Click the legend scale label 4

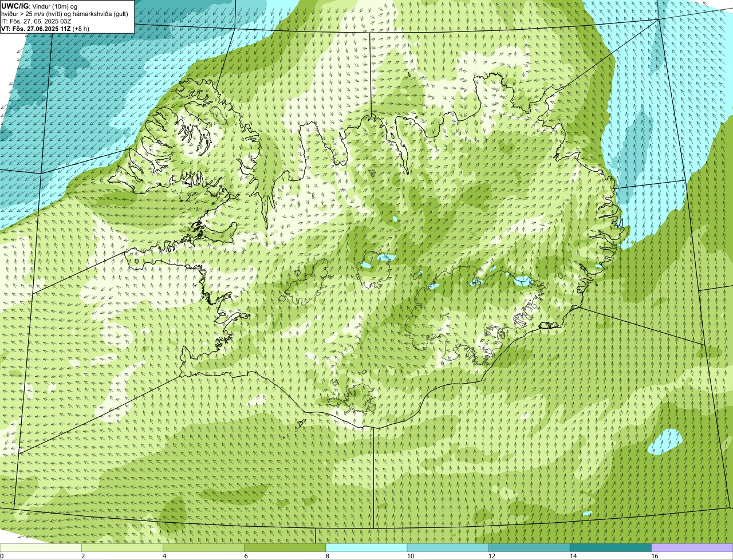pos(164,556)
